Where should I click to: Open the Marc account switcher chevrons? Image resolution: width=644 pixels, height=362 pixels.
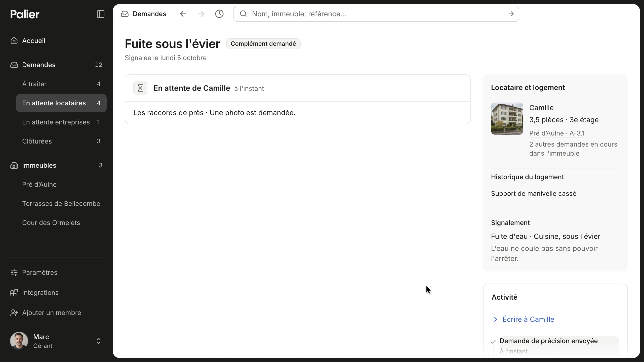99,341
